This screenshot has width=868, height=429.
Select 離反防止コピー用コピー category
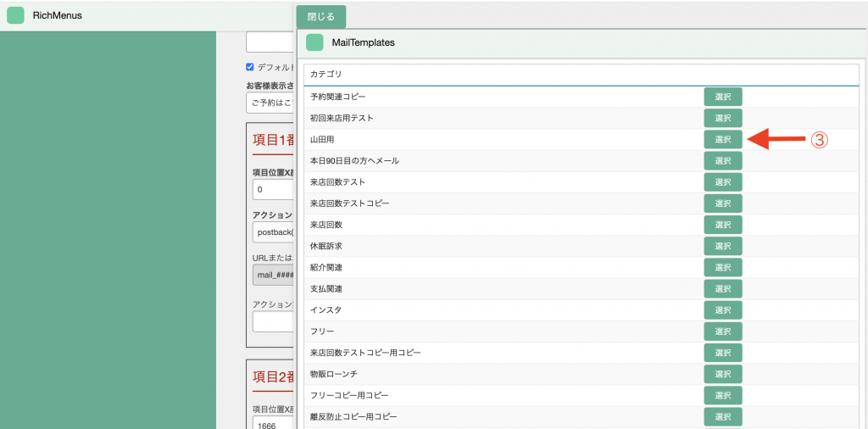723,417
